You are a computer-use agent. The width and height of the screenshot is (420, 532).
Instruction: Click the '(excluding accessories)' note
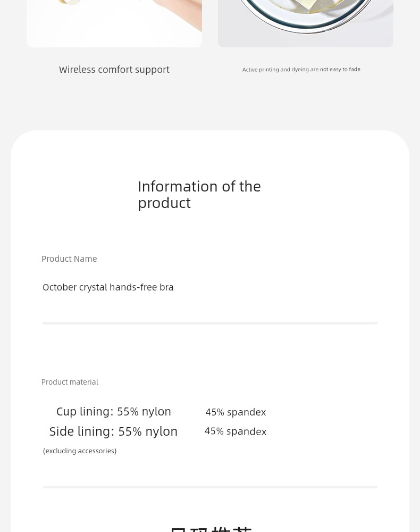(x=80, y=451)
